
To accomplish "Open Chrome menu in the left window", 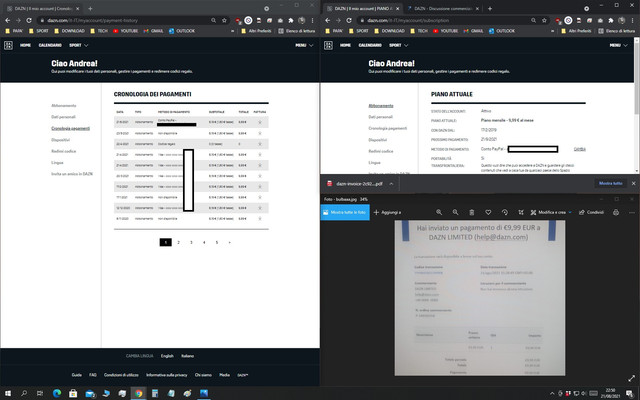I will coord(312,20).
